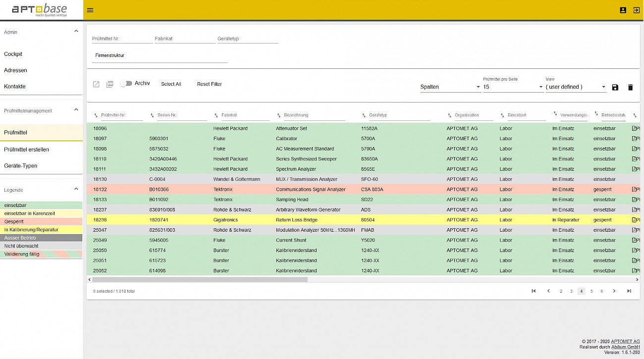Collapse the Legende sidebar section
This screenshot has width=644, height=359.
(76, 189)
